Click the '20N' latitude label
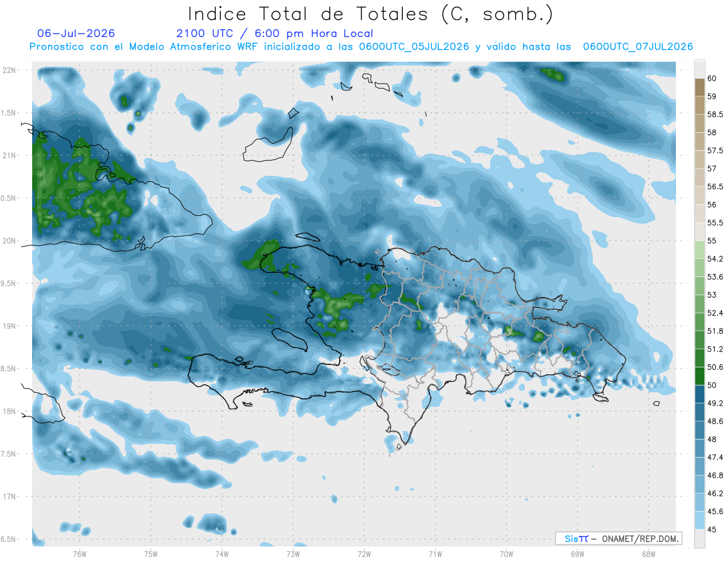The image size is (728, 562). (x=9, y=241)
